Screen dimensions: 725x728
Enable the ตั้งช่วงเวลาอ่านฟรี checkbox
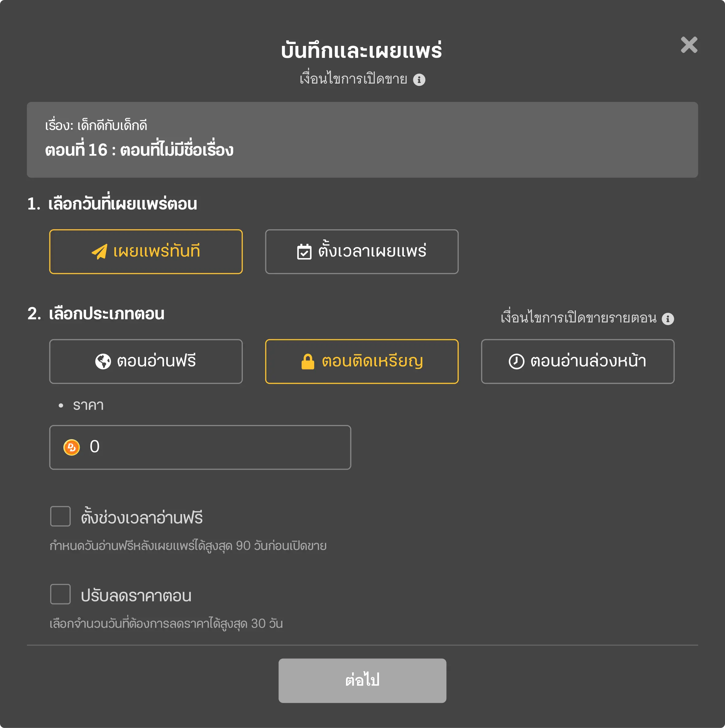point(61,516)
